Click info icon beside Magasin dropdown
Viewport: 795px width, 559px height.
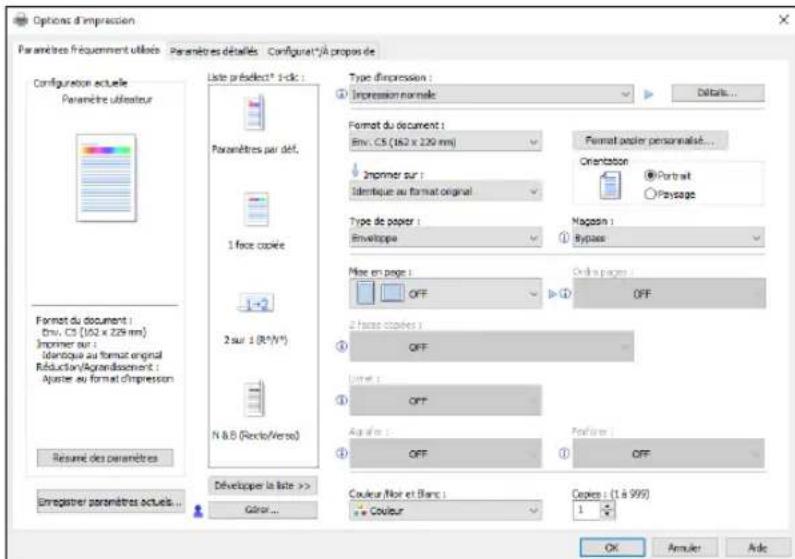[564, 237]
